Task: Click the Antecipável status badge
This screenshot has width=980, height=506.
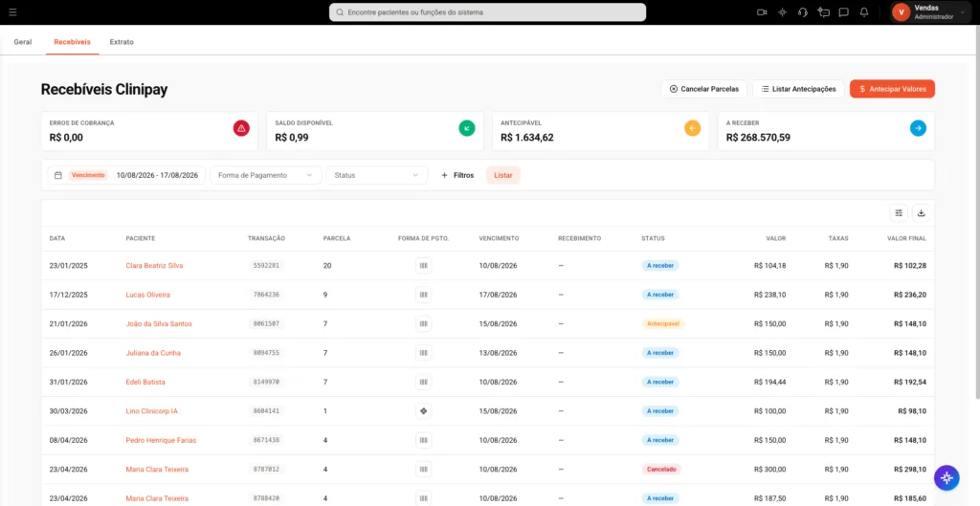Action: click(x=663, y=323)
